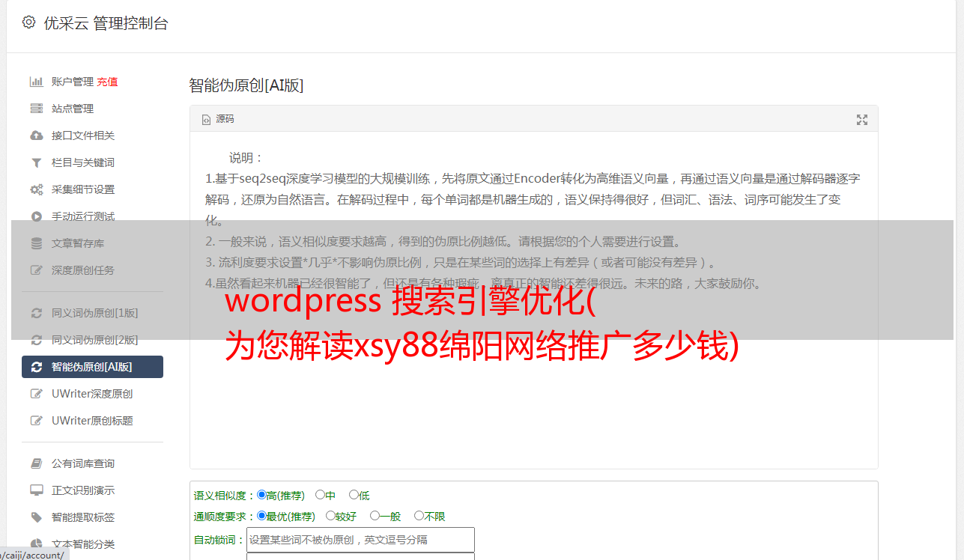Viewport: 964px width, 560px height.
Task: Click the edit icon for UWriter深度原创
Action: coord(36,394)
